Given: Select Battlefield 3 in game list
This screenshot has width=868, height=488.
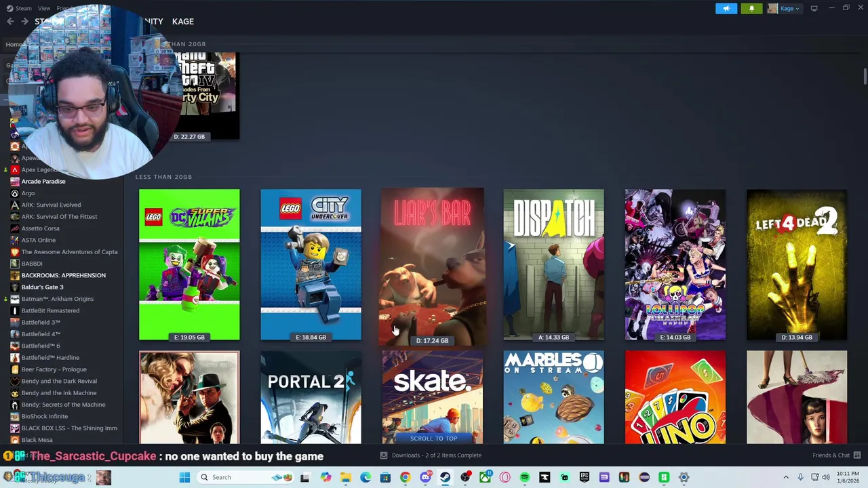Looking at the screenshot, I should point(41,322).
